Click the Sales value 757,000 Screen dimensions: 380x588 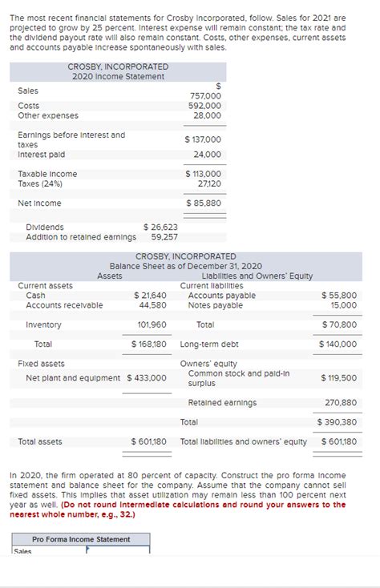click(205, 96)
